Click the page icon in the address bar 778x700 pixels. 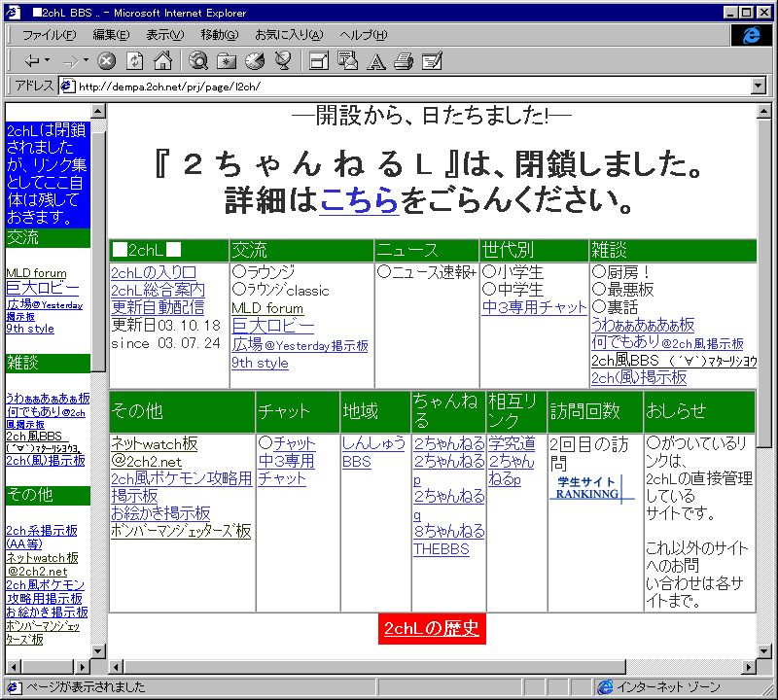67,87
